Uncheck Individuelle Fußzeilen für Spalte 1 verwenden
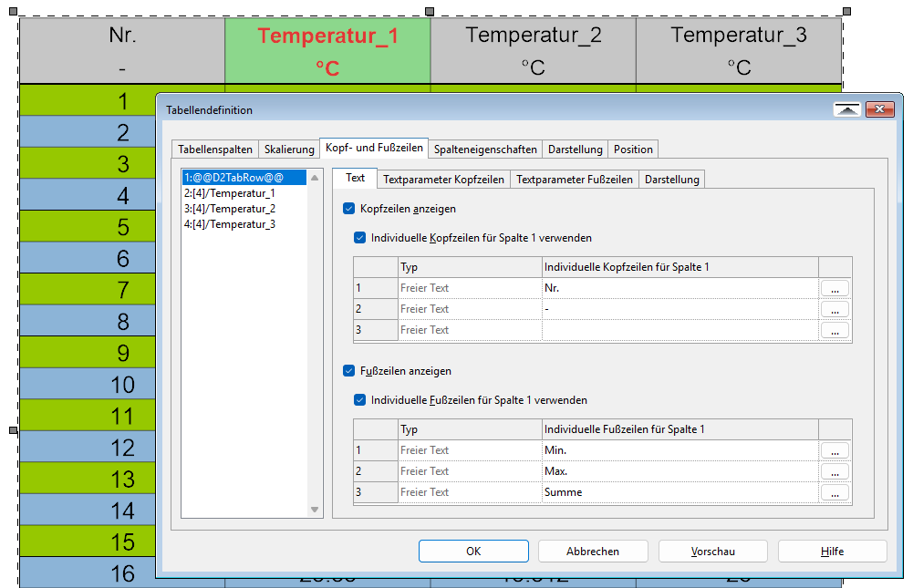Image resolution: width=913 pixels, height=588 pixels. [x=359, y=400]
